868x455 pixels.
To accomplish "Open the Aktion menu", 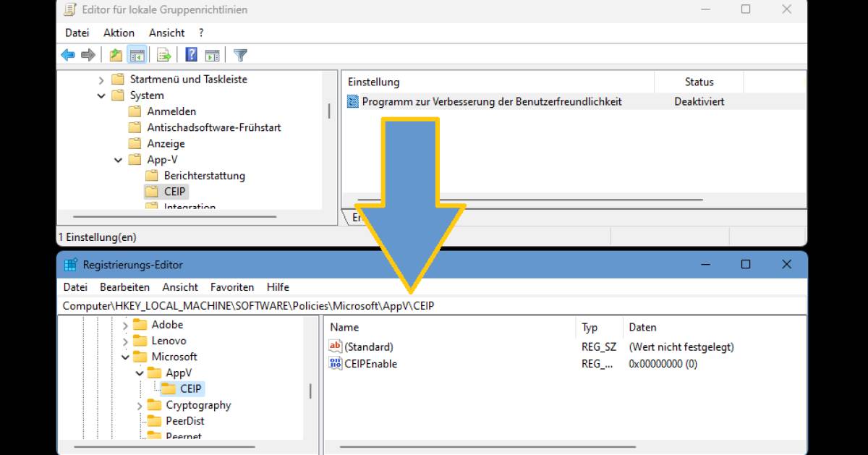I will click(119, 33).
